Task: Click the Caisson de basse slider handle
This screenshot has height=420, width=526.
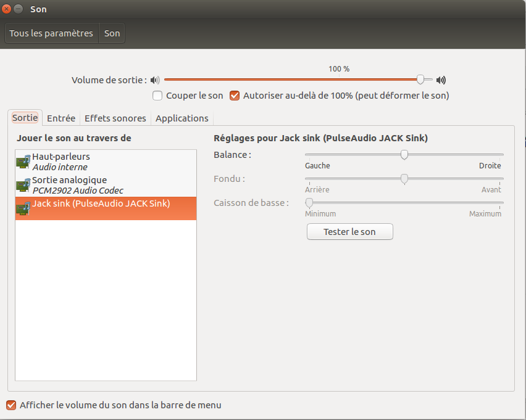Action: tap(309, 203)
